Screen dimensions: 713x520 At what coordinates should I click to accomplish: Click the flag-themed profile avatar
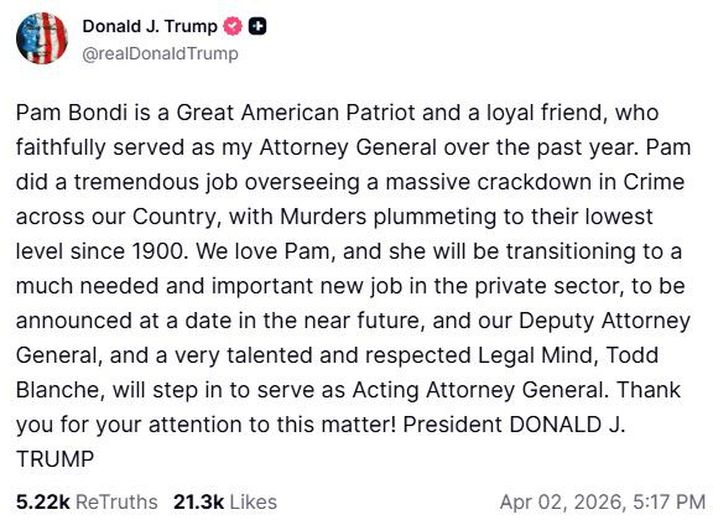tap(41, 39)
